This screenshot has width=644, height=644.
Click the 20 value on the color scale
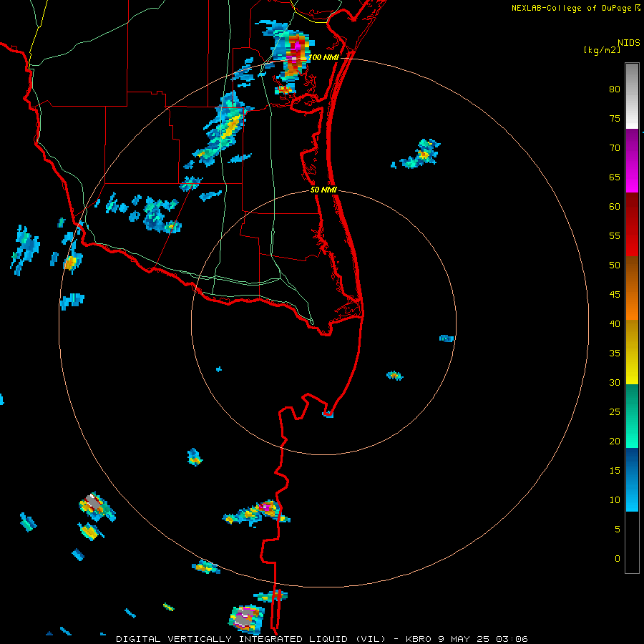point(615,441)
